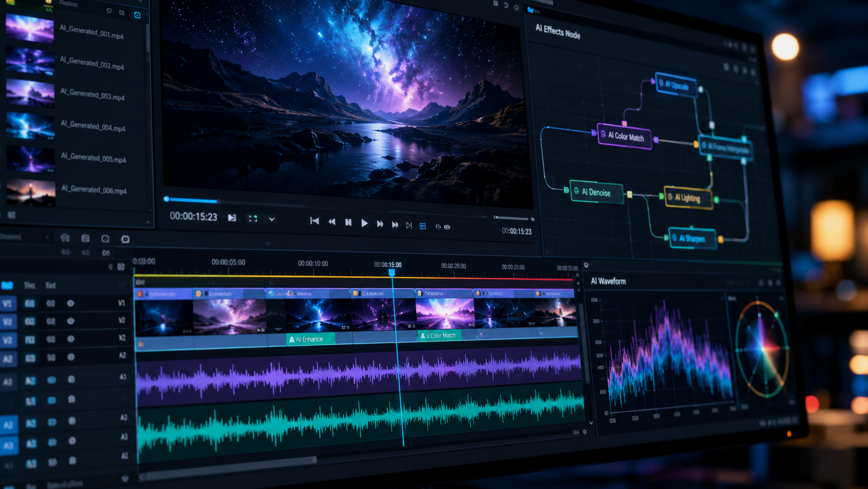The width and height of the screenshot is (868, 489).
Task: Click the green input port of AI Denoise
Action: pyautogui.click(x=566, y=190)
